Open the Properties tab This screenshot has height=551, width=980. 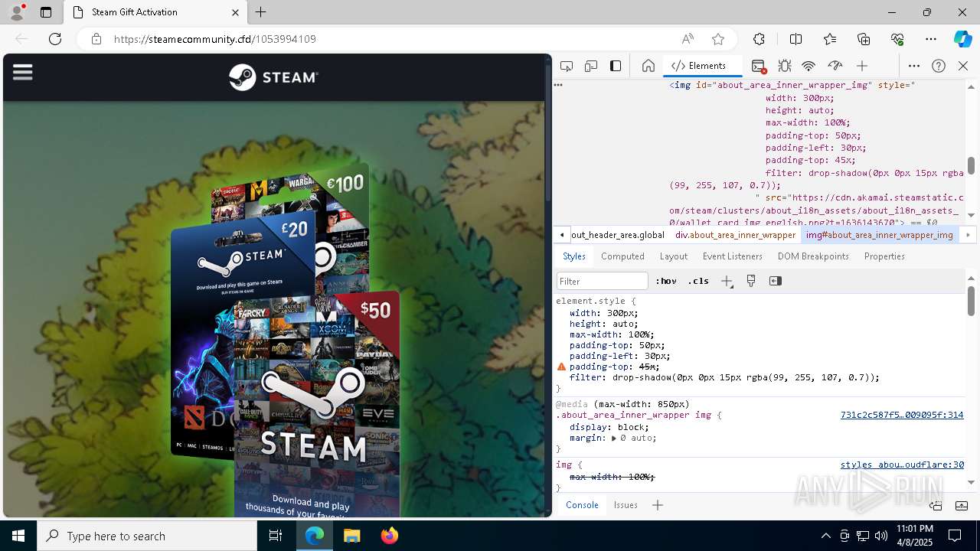[x=884, y=256]
